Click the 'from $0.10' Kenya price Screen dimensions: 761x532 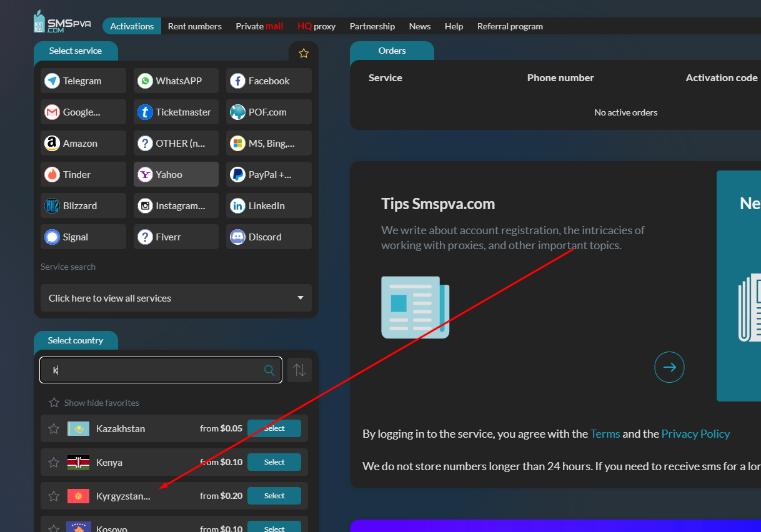[221, 462]
